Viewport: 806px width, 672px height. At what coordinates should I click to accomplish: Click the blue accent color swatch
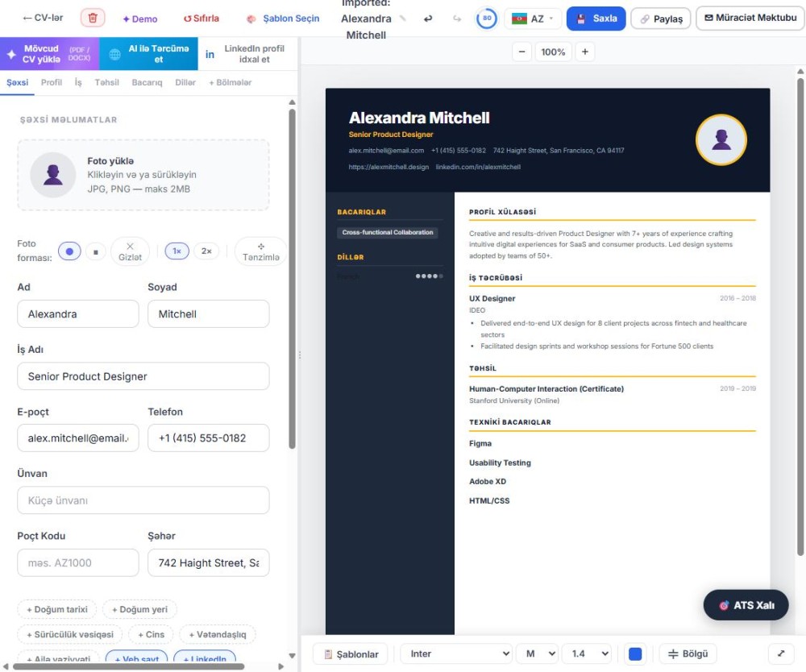[635, 653]
